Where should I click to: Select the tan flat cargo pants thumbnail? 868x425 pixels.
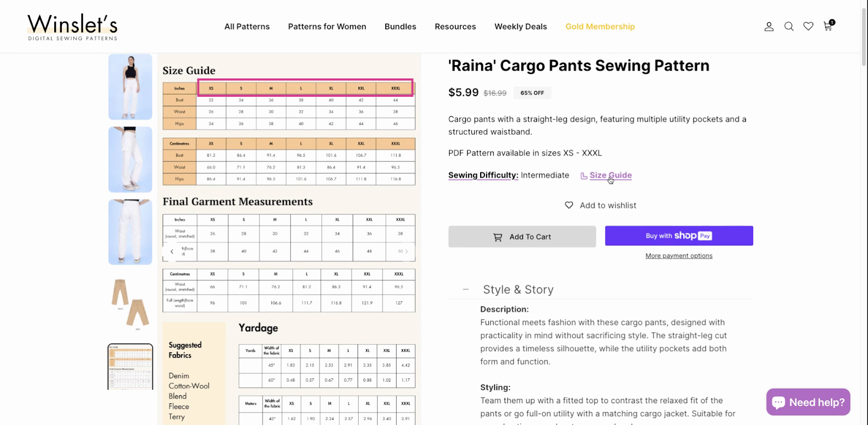click(x=130, y=304)
